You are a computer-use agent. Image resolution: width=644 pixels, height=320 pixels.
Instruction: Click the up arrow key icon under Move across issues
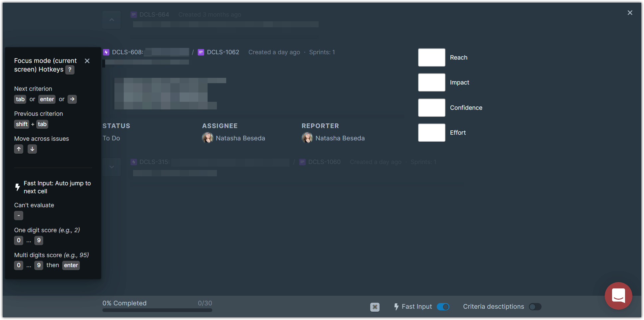pos(19,149)
